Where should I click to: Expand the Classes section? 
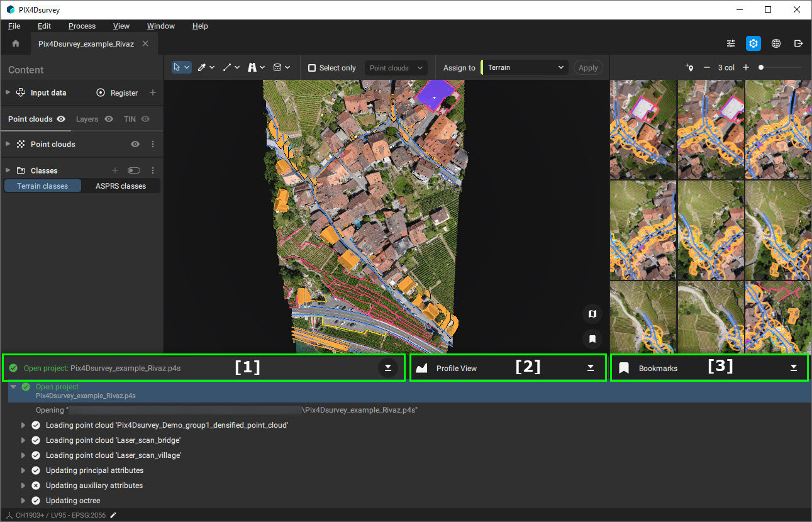[8, 170]
